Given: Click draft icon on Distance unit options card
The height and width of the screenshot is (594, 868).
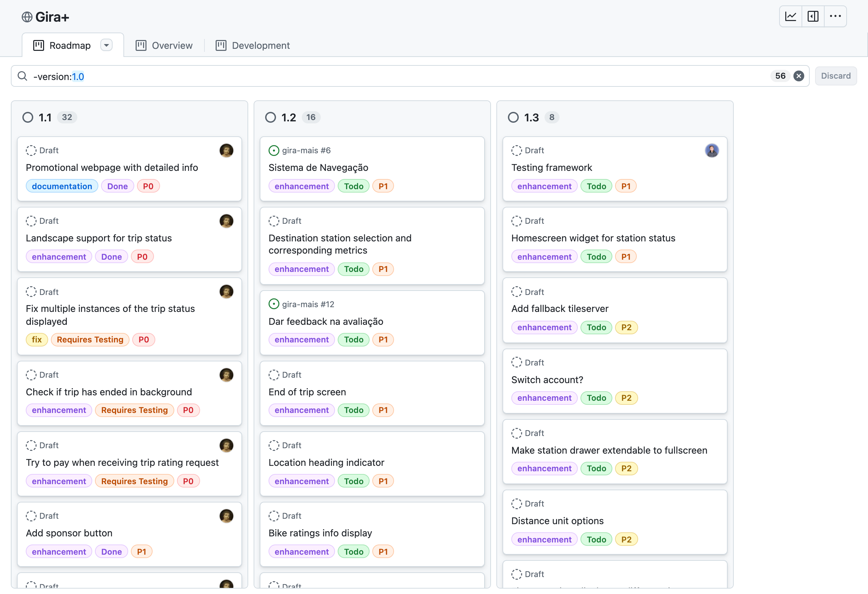Looking at the screenshot, I should coord(516,504).
